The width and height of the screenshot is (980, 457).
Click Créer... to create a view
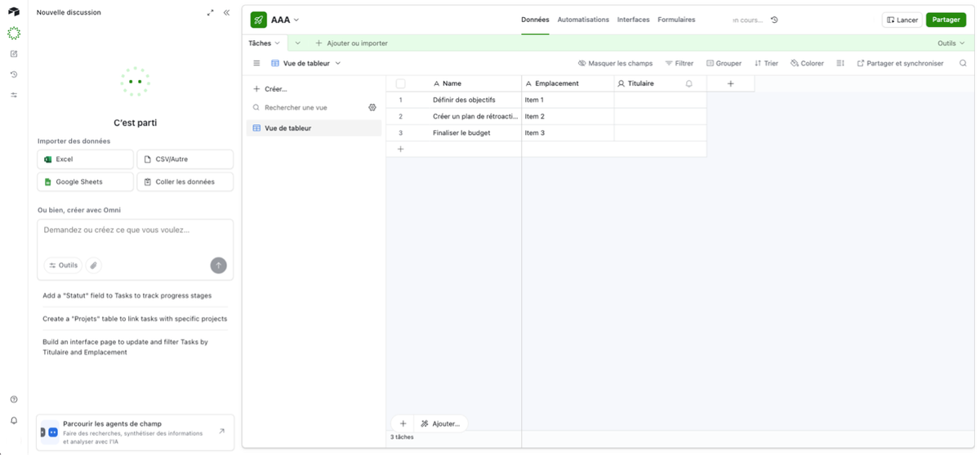pos(270,89)
